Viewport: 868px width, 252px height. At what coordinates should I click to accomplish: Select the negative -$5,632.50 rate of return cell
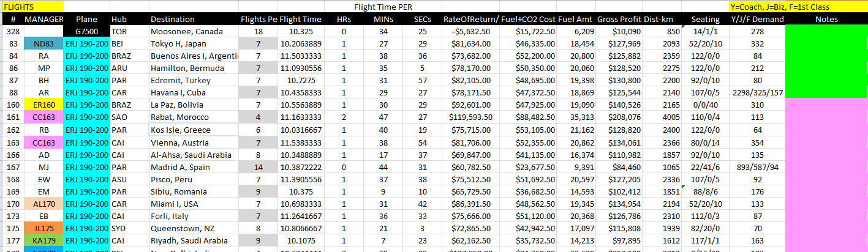469,32
